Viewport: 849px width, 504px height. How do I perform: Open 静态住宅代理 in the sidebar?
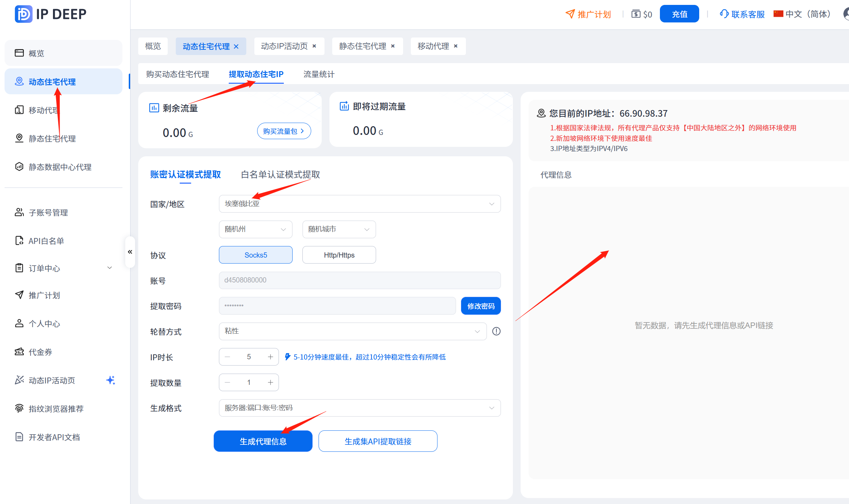pos(63,138)
